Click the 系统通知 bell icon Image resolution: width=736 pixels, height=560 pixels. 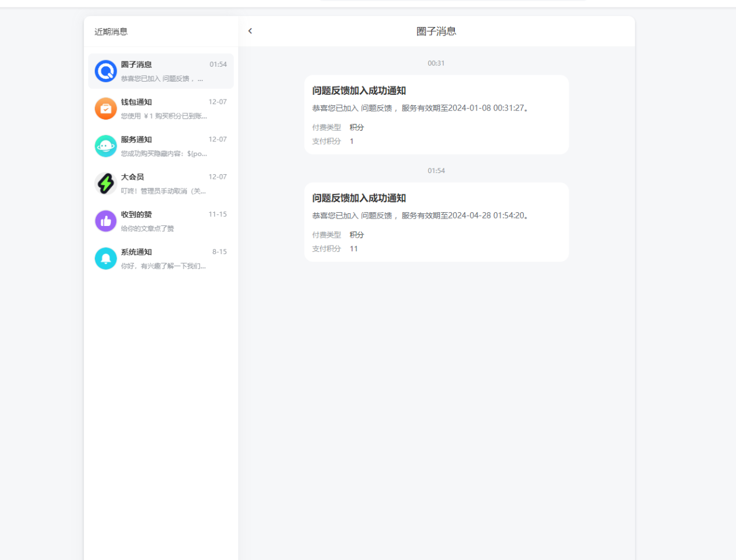click(106, 259)
